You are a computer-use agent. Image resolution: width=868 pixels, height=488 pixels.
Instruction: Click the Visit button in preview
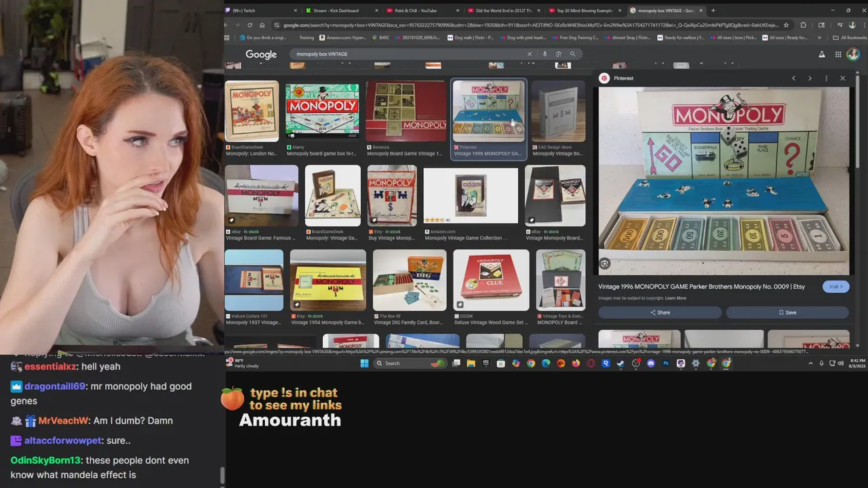(x=835, y=287)
